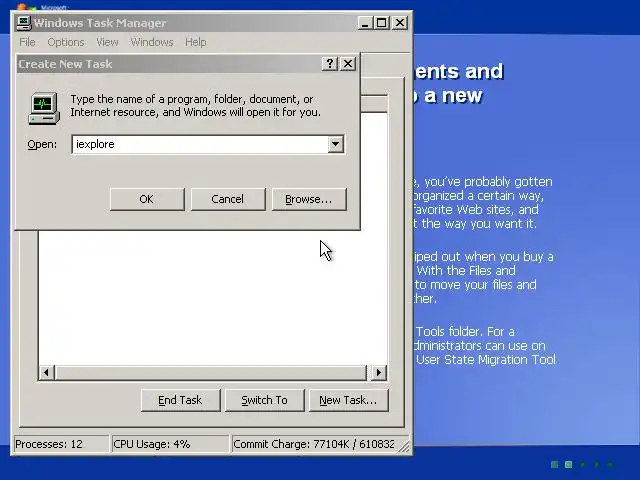The image size is (640, 480).
Task: Maximize the Windows Task Manager window
Action: pos(382,23)
